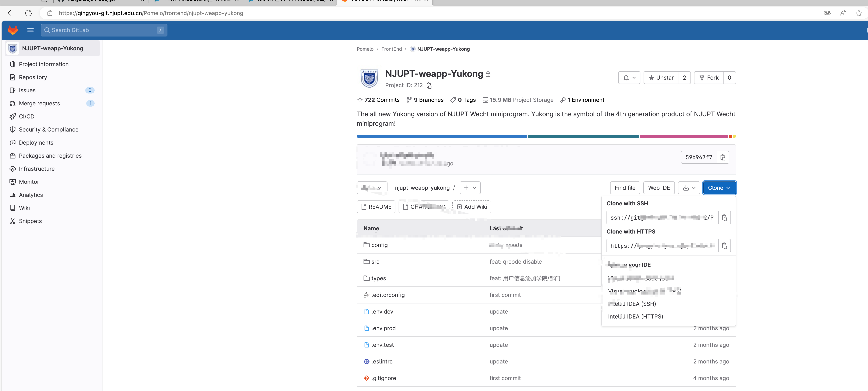Copy the commit SHA with the clipboard icon
This screenshot has width=868, height=391.
[x=723, y=157]
